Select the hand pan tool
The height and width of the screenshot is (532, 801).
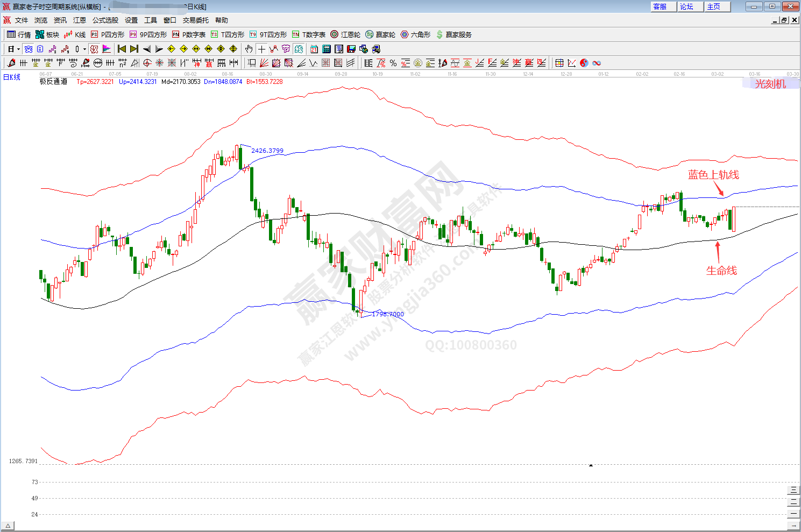click(249, 49)
